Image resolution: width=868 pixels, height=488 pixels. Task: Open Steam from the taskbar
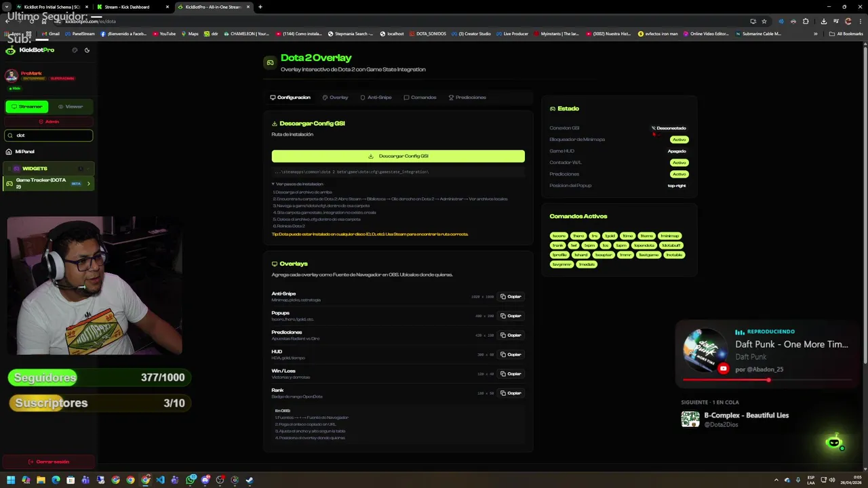[250, 480]
